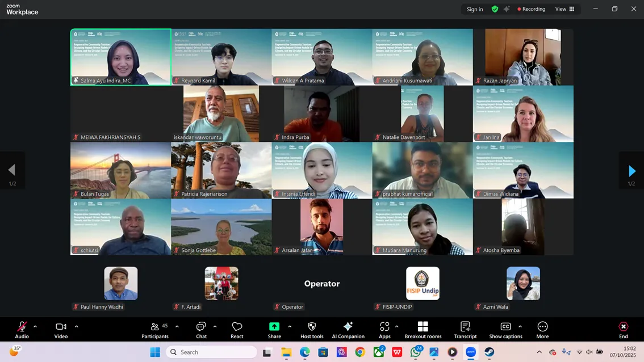Open the Transcript panel
644x362 pixels.
465,330
